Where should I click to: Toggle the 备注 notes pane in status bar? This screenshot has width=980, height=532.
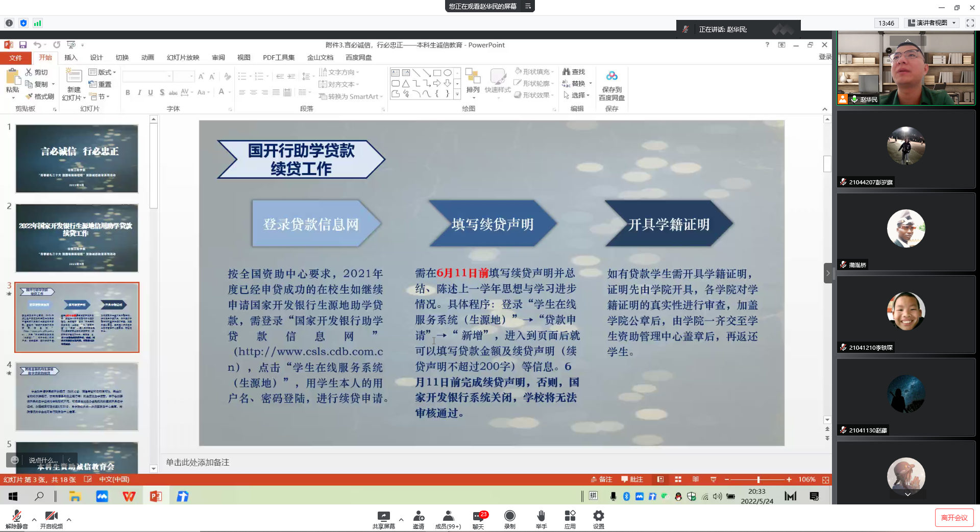point(601,479)
